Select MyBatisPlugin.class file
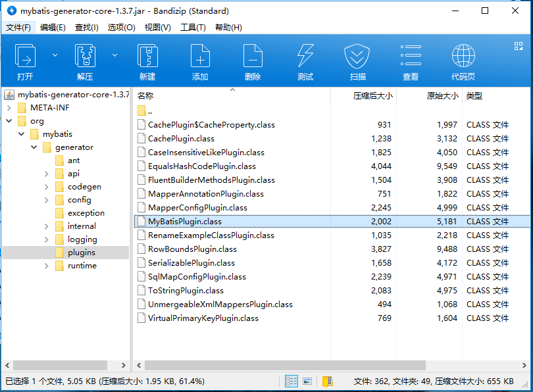Screen dimensions: 533x392 332,222
